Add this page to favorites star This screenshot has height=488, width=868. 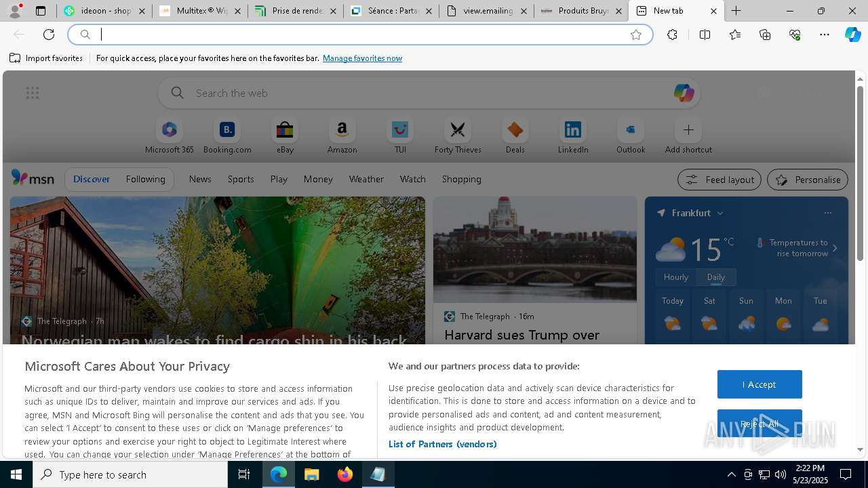click(636, 35)
